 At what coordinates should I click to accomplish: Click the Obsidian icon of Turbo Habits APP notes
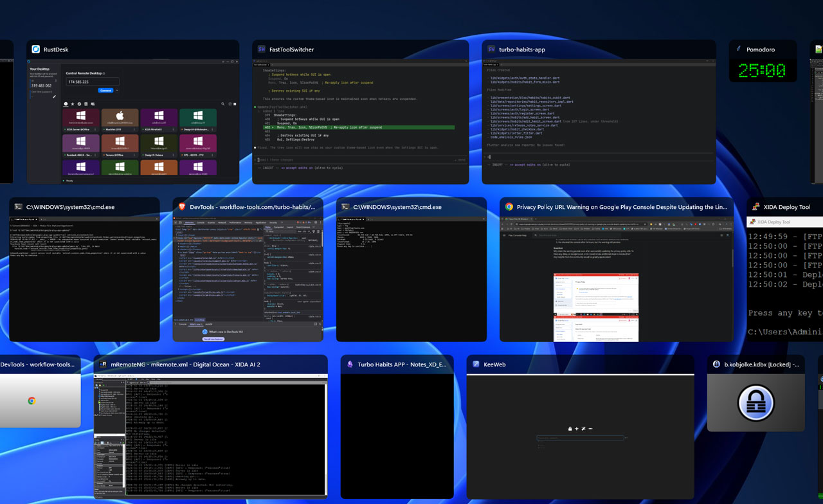click(350, 364)
